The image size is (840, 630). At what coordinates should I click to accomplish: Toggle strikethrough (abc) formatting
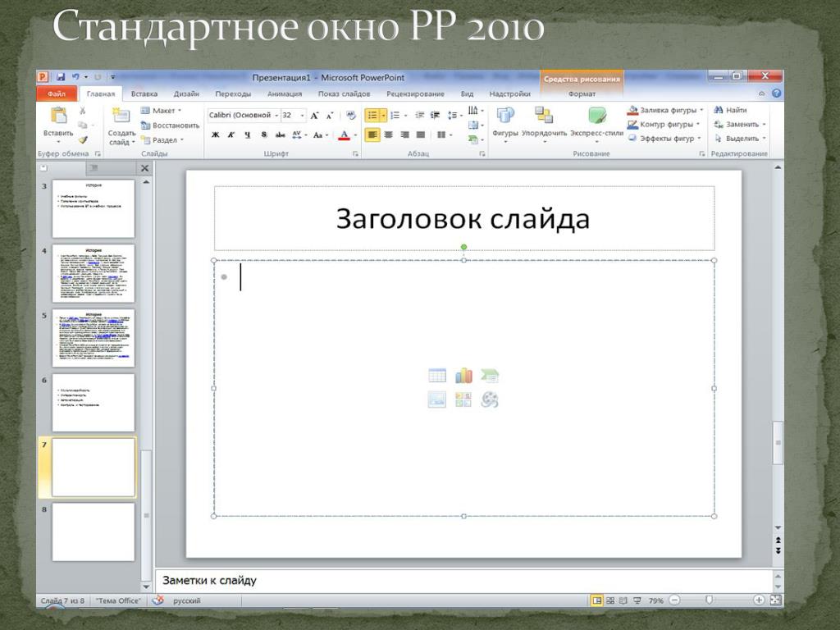[281, 135]
